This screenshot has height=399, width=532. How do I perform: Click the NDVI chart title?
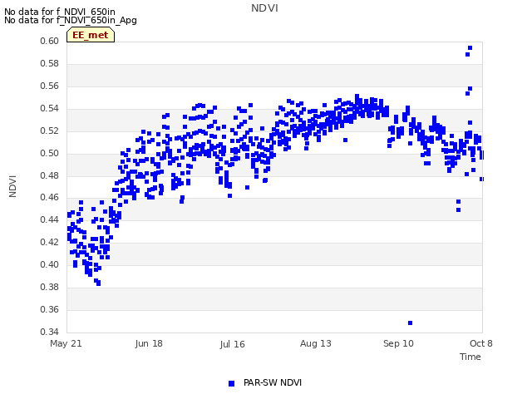pos(264,8)
